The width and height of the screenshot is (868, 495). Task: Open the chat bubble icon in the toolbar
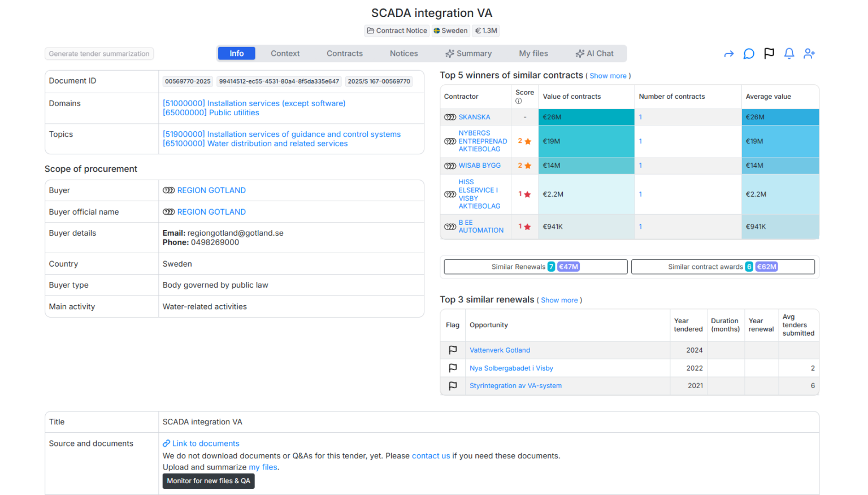tap(749, 54)
